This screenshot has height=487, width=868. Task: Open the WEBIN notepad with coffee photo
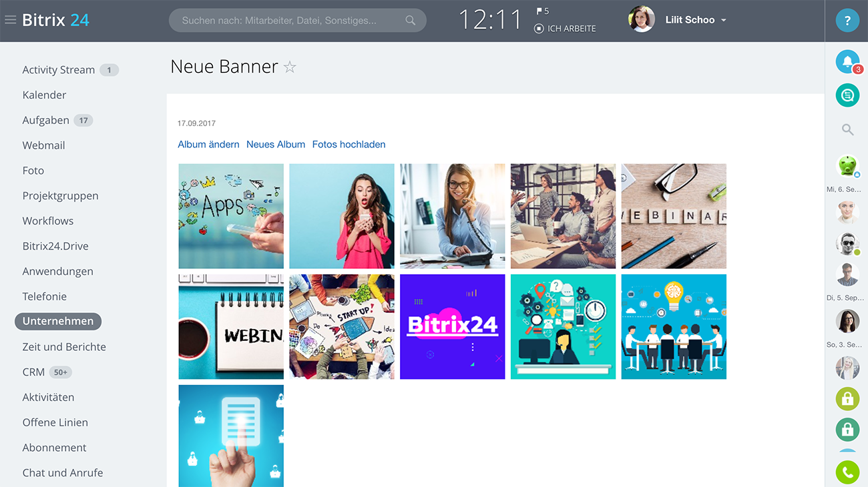coord(231,327)
